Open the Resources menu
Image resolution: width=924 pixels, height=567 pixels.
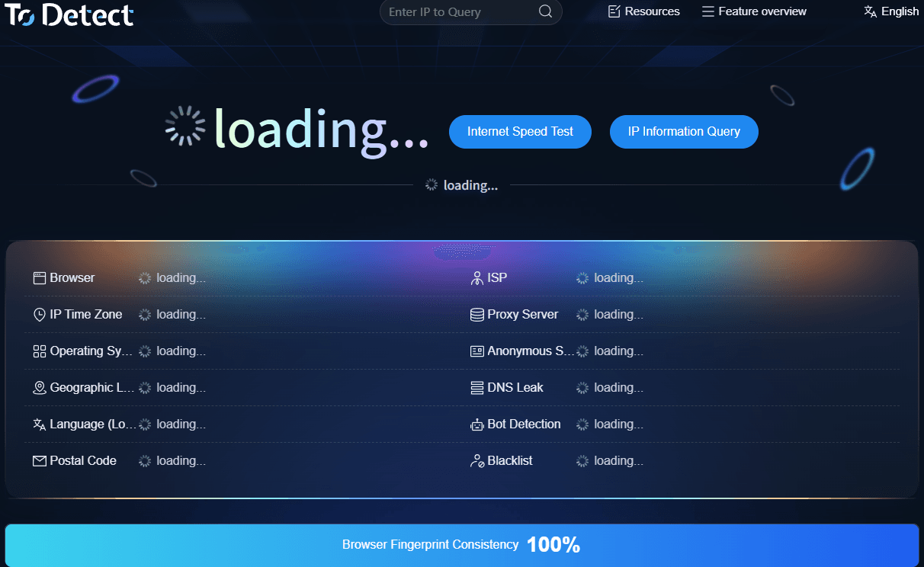[644, 11]
